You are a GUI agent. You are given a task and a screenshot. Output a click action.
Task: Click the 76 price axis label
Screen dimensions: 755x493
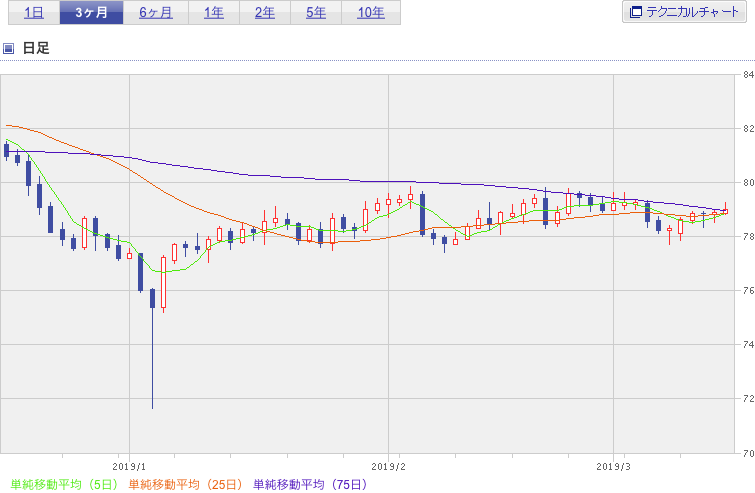(x=748, y=290)
